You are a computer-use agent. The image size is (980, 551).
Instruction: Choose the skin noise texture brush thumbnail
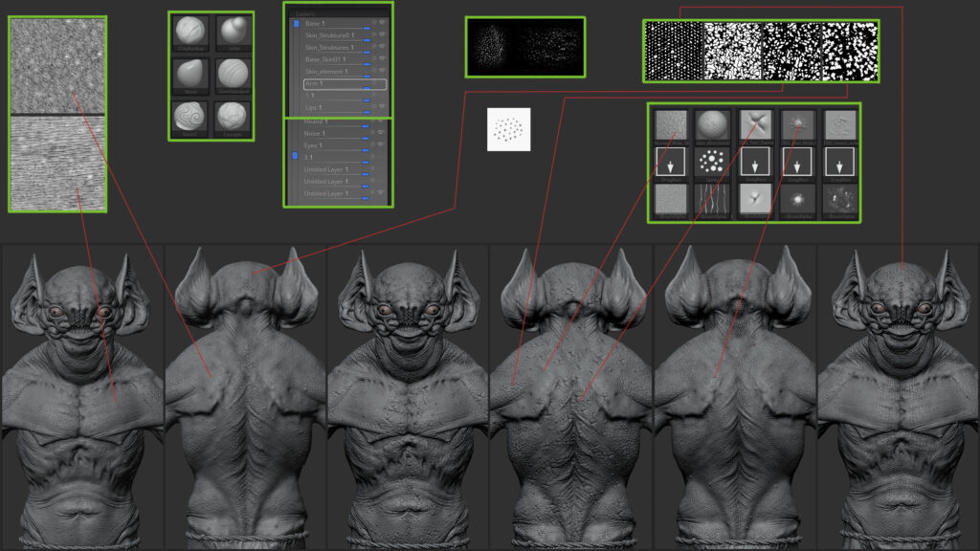pos(671,125)
